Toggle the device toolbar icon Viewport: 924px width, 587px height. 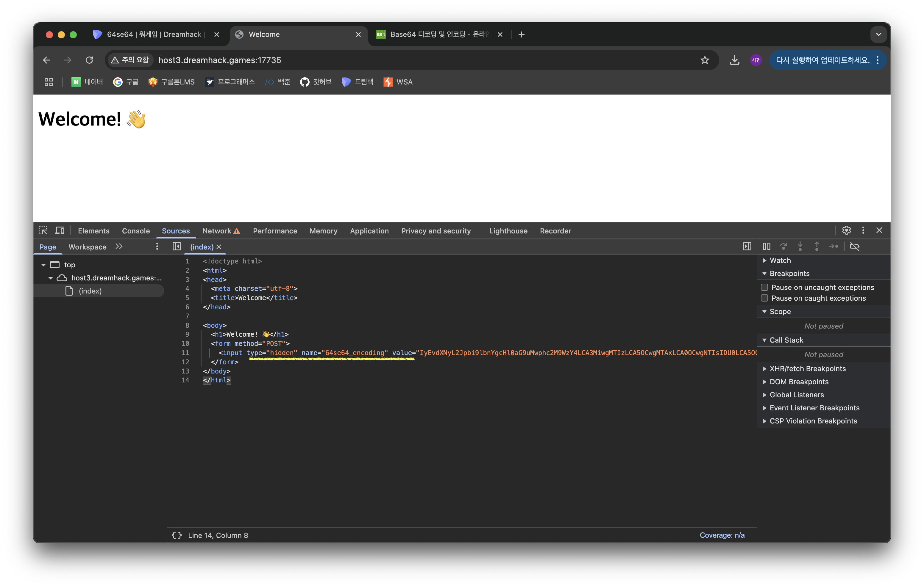point(60,230)
